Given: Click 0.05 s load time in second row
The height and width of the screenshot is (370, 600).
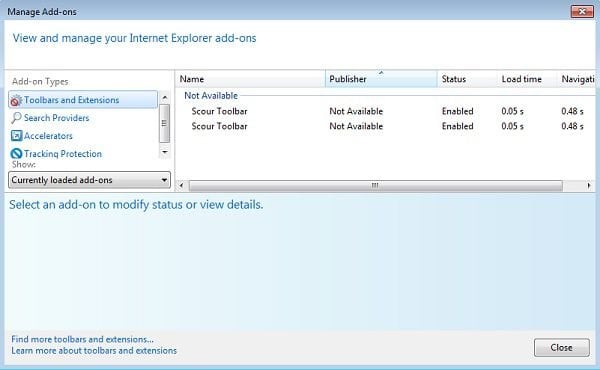Looking at the screenshot, I should click(x=512, y=126).
